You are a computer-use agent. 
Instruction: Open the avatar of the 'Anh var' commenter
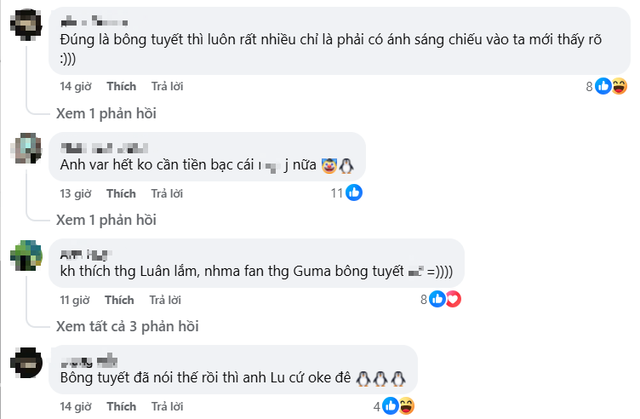[x=26, y=149]
